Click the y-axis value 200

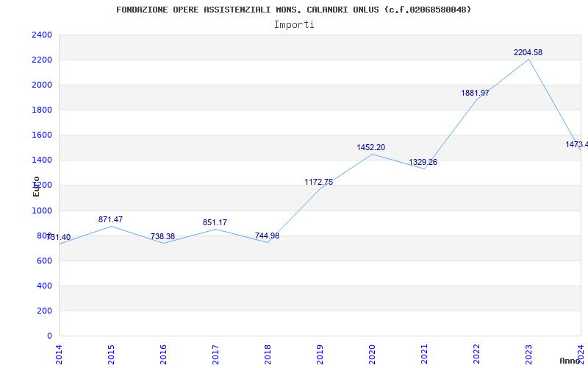tap(45, 311)
